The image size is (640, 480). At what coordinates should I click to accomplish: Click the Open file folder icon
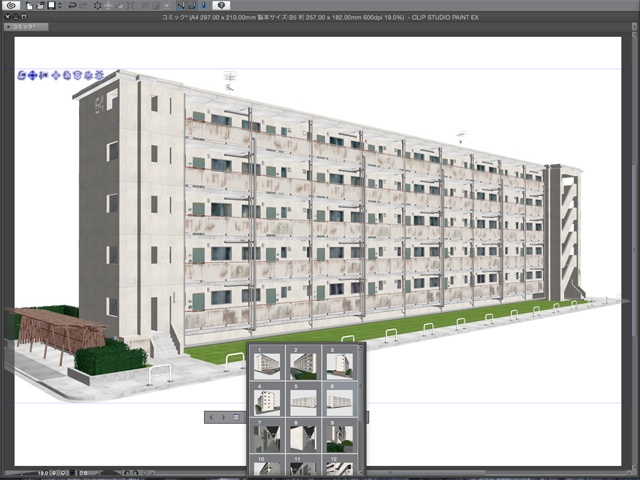point(40,5)
